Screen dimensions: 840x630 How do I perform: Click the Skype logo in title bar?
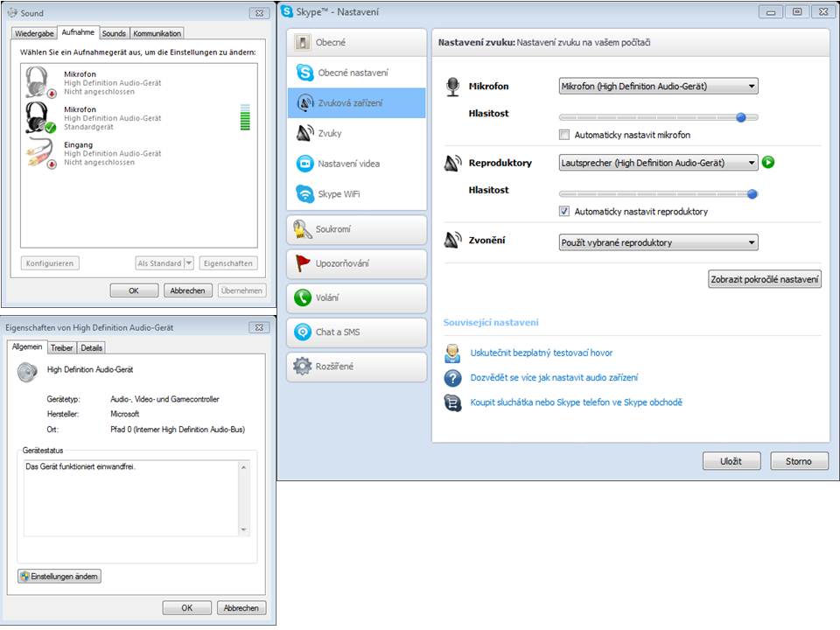click(287, 11)
